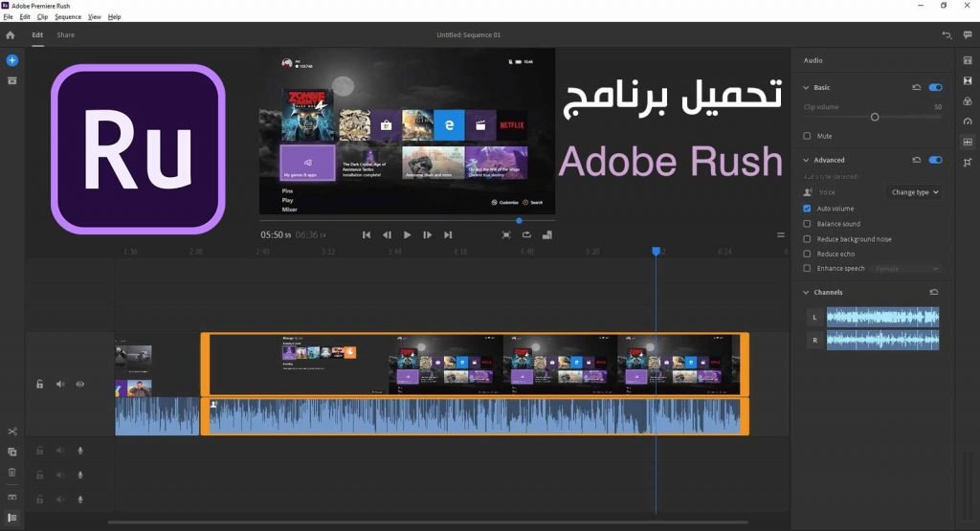Open the Speed panel icon
The width and height of the screenshot is (980, 531).
pyautogui.click(x=968, y=122)
